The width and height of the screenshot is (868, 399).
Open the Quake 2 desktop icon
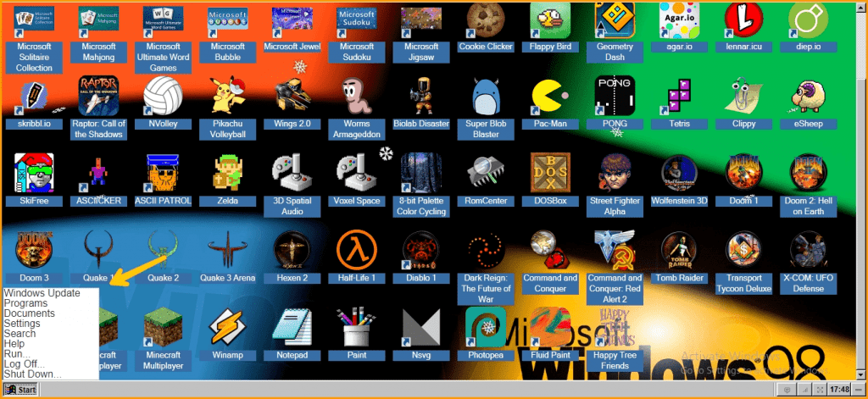pyautogui.click(x=163, y=250)
